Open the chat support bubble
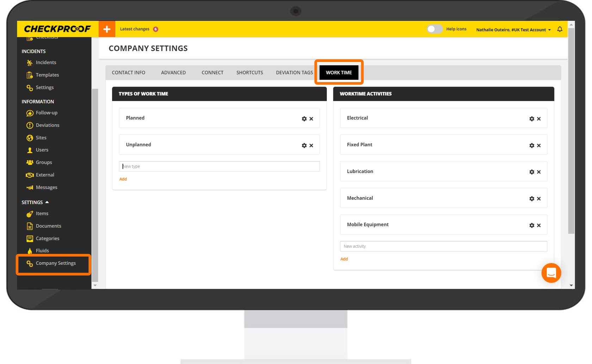The height and width of the screenshot is (364, 592). click(551, 273)
